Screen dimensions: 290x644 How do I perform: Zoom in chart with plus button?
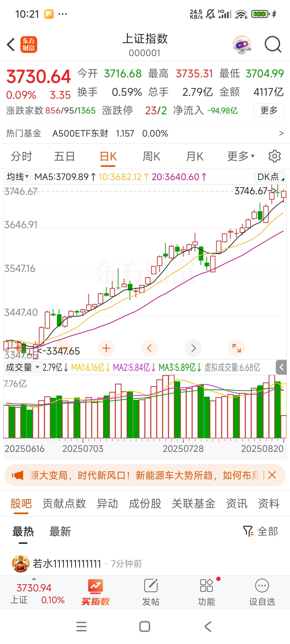coord(106,348)
